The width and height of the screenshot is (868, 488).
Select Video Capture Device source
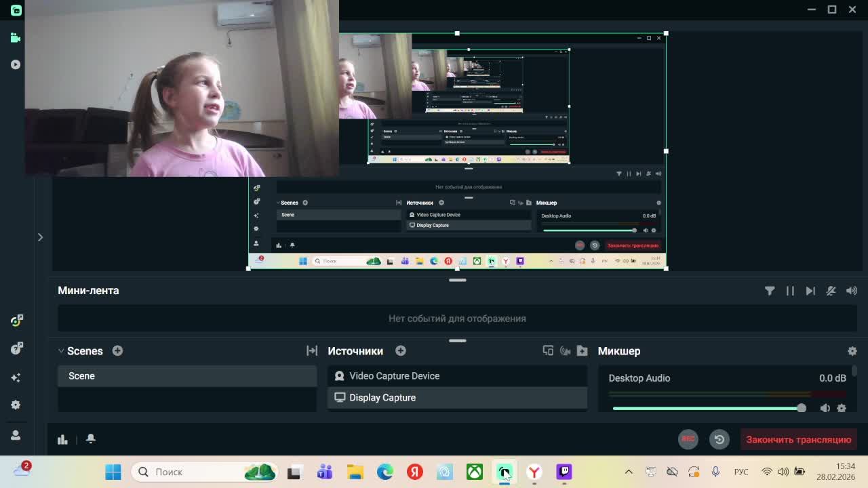pyautogui.click(x=457, y=376)
